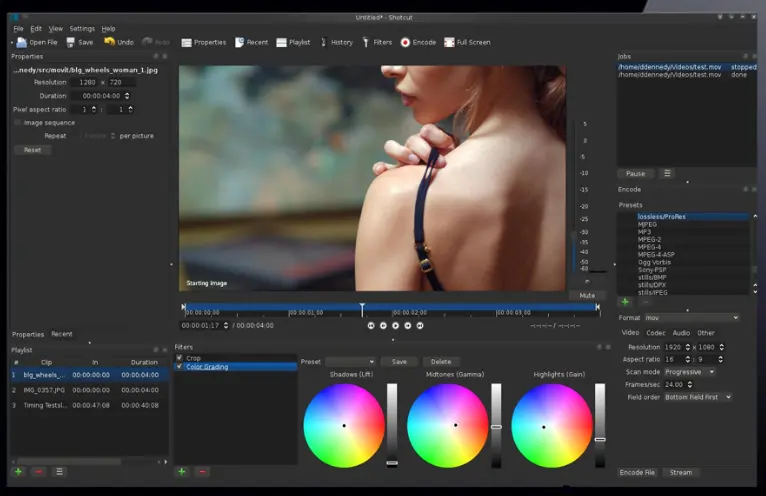Open the Settings menu
This screenshot has height=496, width=766.
82,28
